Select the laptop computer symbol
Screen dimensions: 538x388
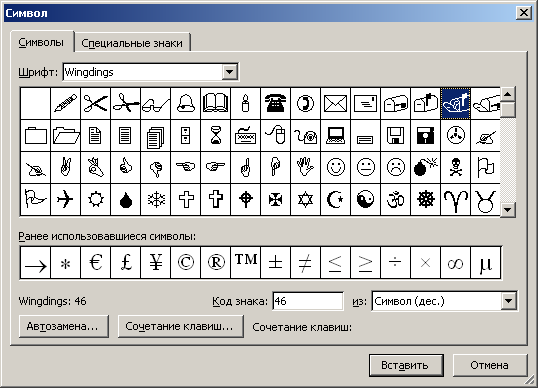point(336,136)
